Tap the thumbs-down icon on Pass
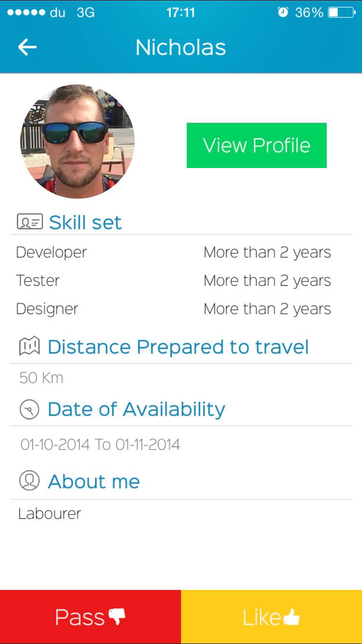This screenshot has height=644, width=362. [x=117, y=616]
